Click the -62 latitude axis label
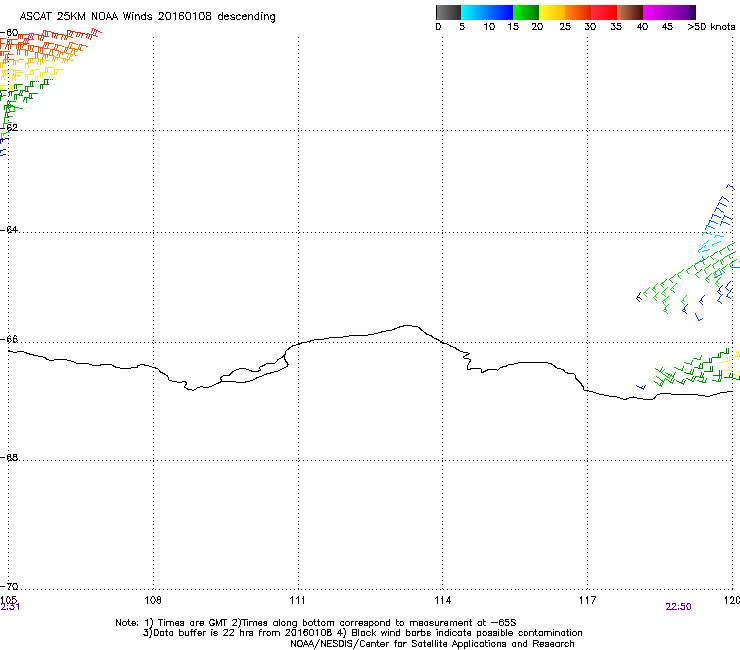Viewport: 740px width, 650px height. [9, 127]
